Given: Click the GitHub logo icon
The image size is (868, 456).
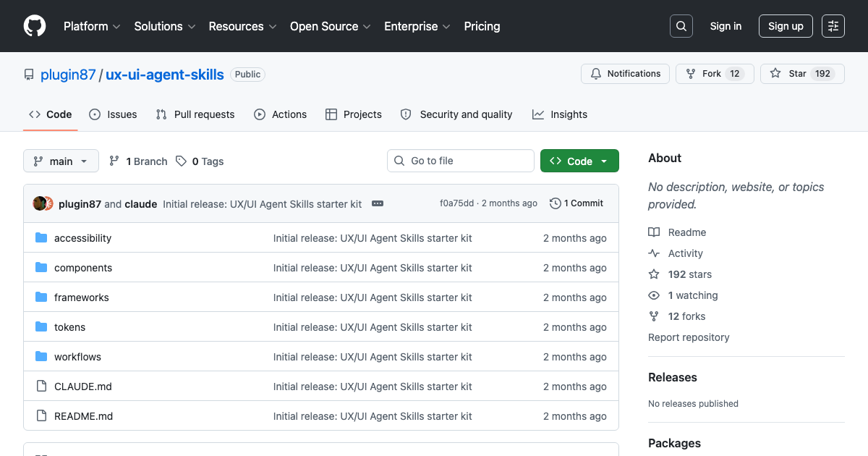Looking at the screenshot, I should pos(35,26).
